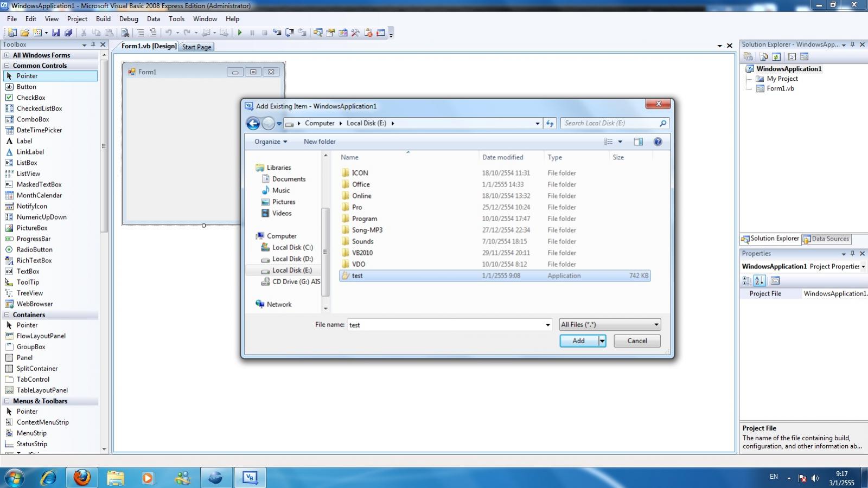This screenshot has height=488, width=868.
Task: Click the Add button
Action: [579, 341]
